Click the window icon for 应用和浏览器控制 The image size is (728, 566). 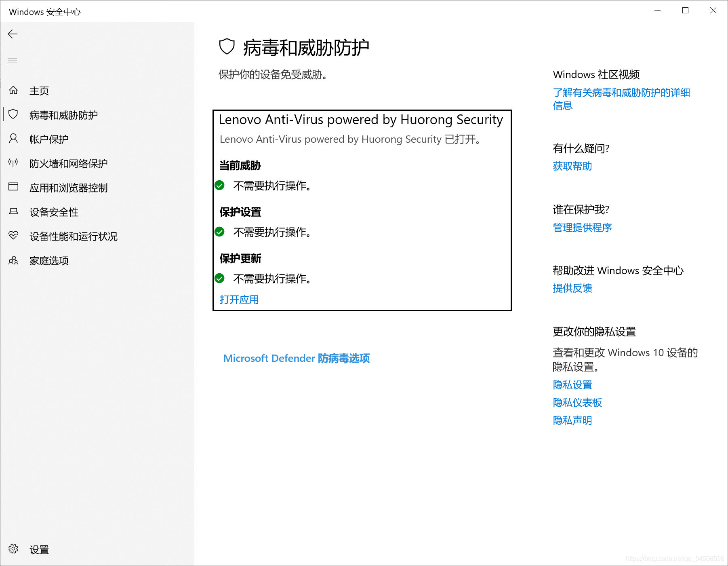[13, 187]
